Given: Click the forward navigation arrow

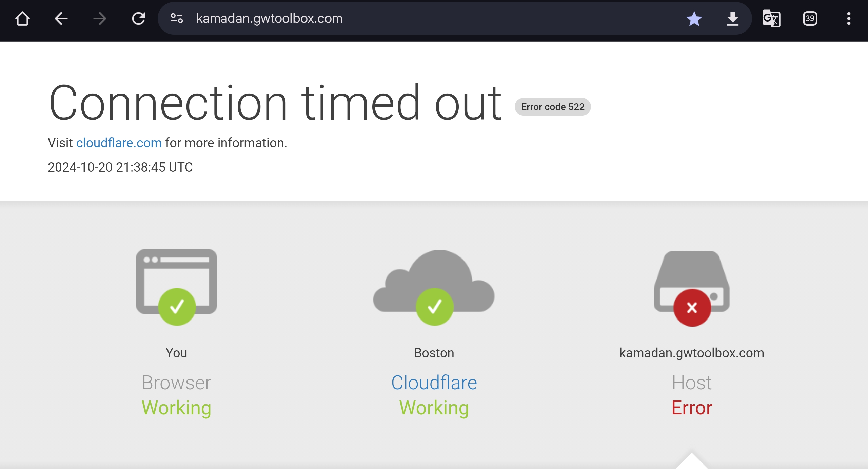Looking at the screenshot, I should click(100, 19).
